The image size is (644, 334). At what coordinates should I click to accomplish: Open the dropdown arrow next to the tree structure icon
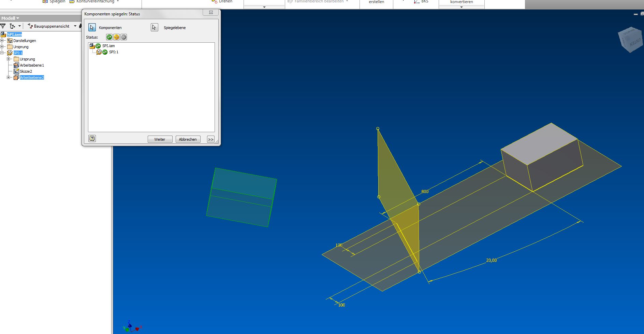click(x=19, y=26)
